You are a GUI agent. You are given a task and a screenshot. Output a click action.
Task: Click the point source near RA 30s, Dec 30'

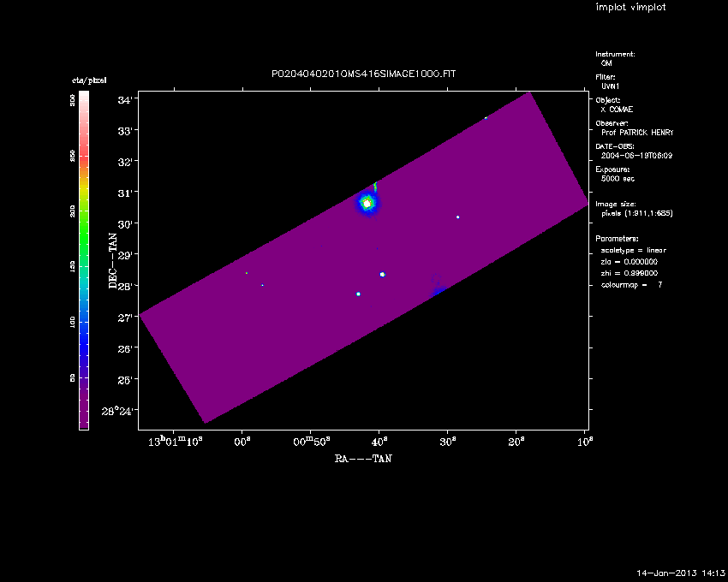(x=458, y=217)
